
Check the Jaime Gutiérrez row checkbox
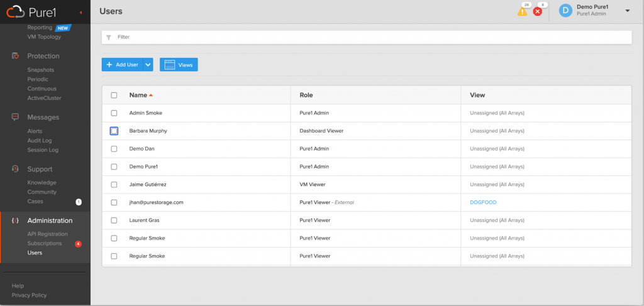[x=114, y=185]
